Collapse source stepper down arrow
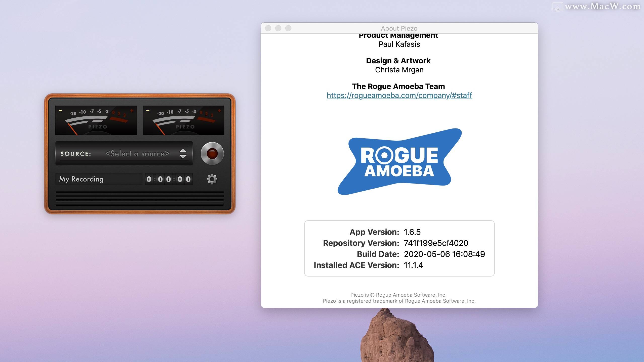 click(x=184, y=156)
